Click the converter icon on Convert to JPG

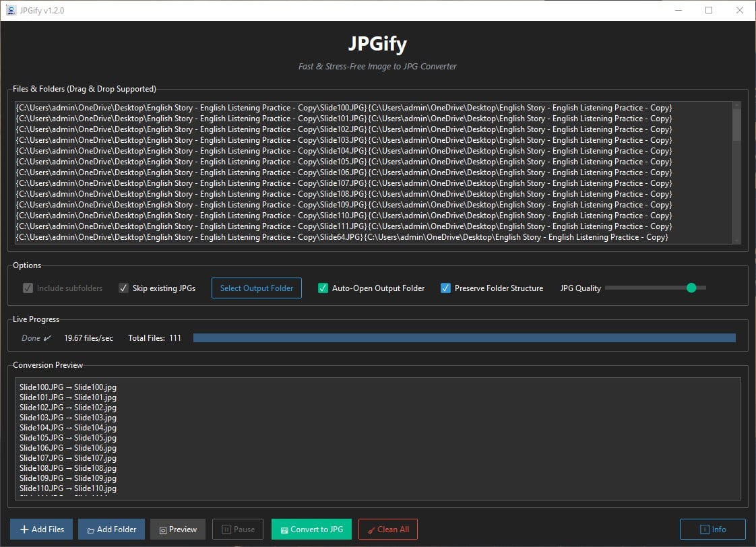tap(282, 529)
